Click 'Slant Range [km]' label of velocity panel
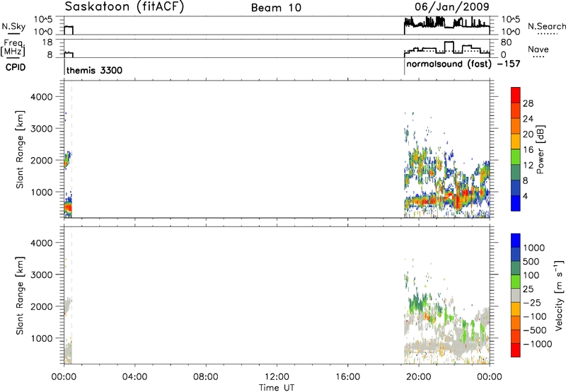 (20, 296)
